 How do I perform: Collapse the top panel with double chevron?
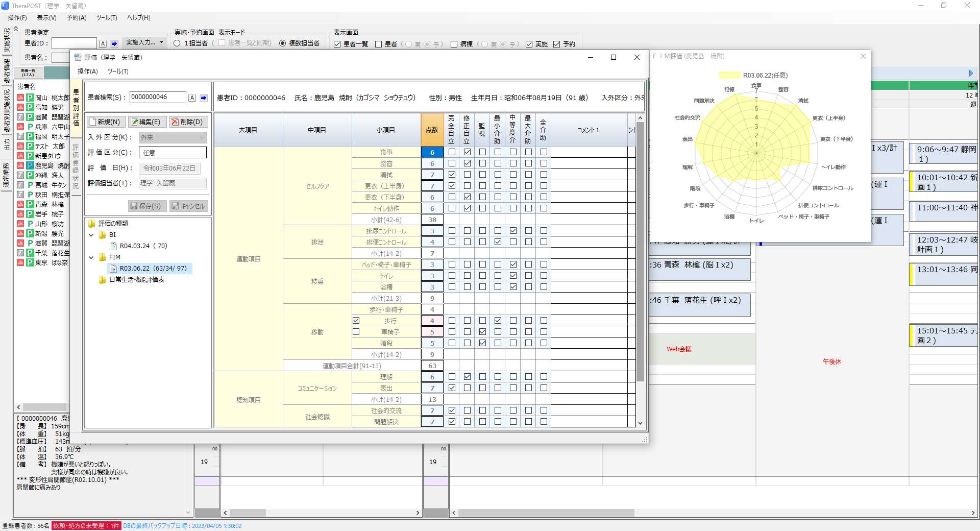(x=16, y=29)
